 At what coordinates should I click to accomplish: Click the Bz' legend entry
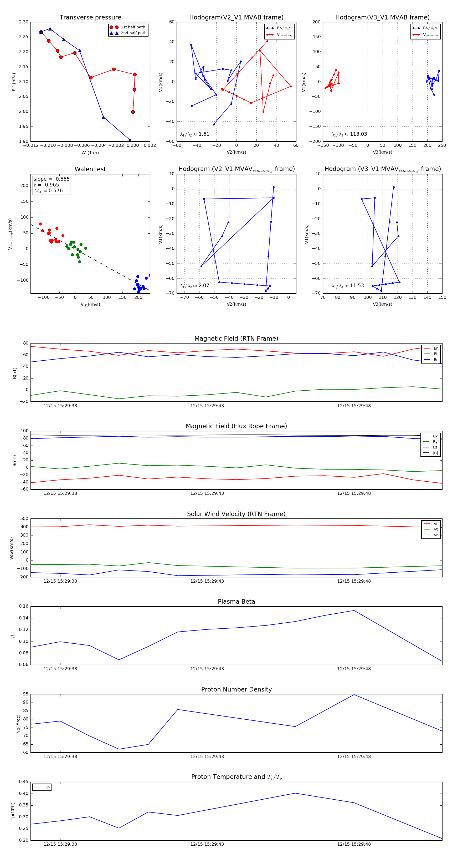click(431, 447)
